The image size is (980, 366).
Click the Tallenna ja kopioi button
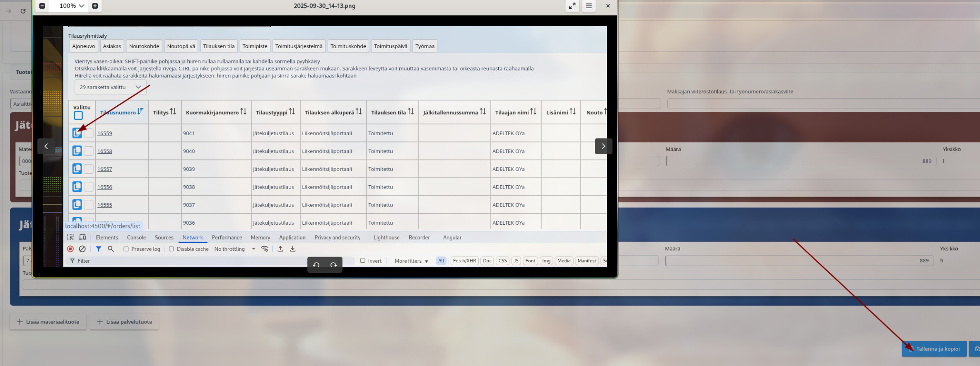point(934,349)
